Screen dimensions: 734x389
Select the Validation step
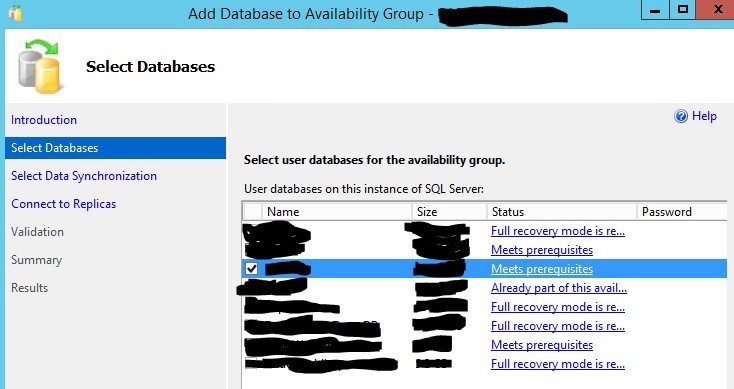click(37, 232)
